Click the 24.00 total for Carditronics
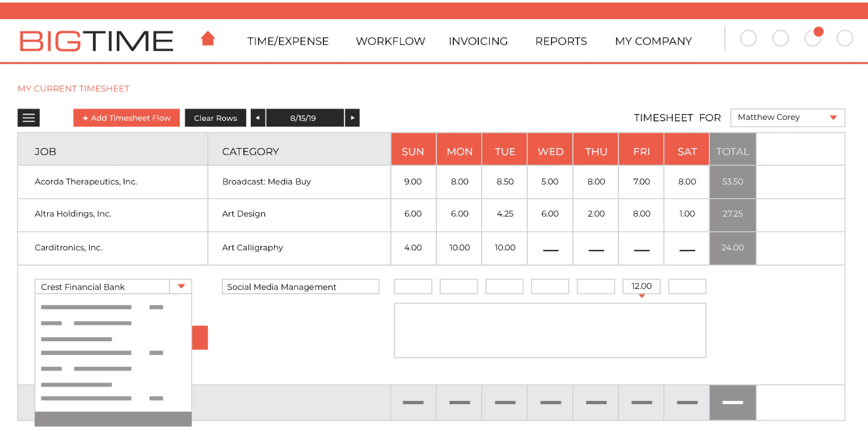The width and height of the screenshot is (868, 436). (x=732, y=248)
